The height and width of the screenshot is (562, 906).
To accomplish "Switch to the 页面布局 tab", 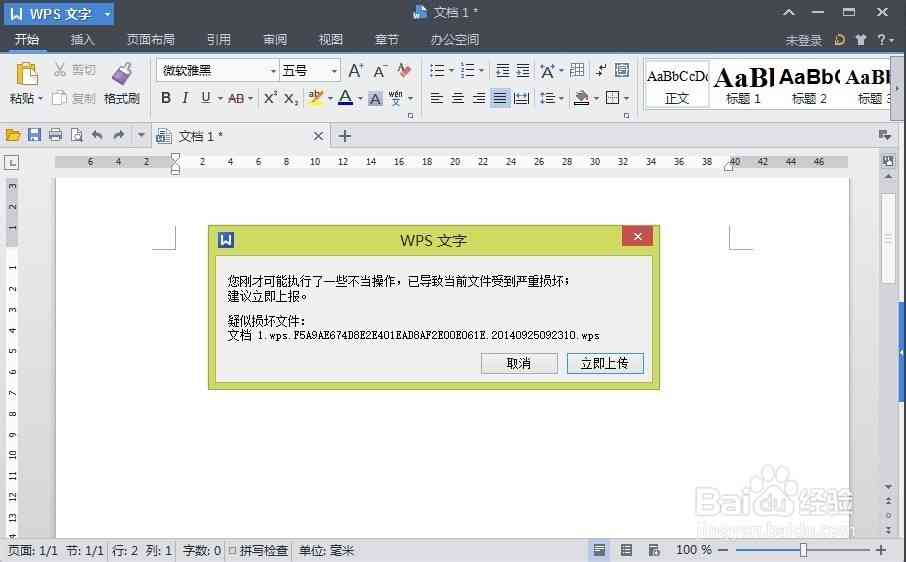I will [x=151, y=39].
